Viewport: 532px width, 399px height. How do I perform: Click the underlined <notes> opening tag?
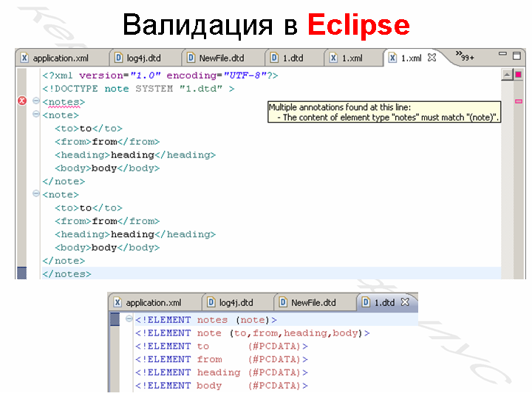(64, 102)
